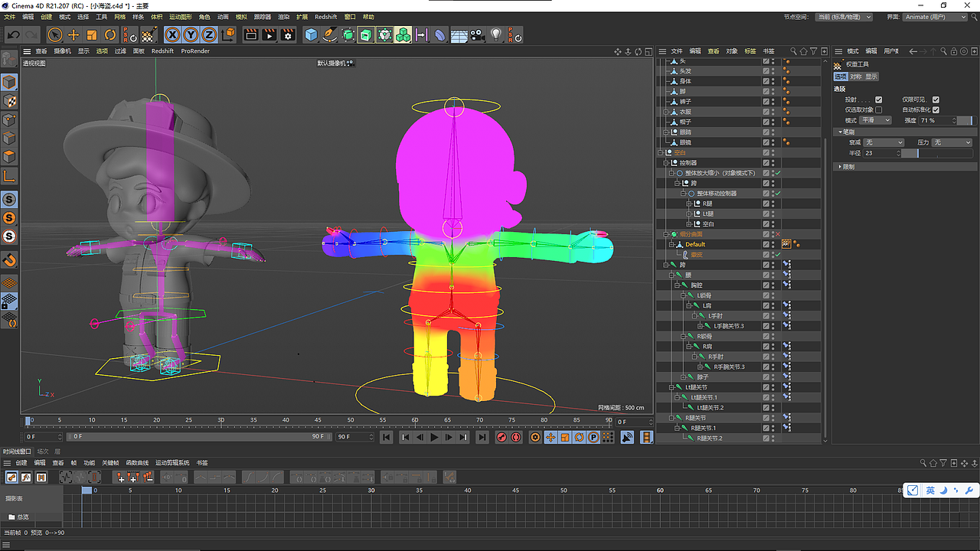Click the Model mode cube in left palette
Screen dimensions: 980x551
point(9,82)
